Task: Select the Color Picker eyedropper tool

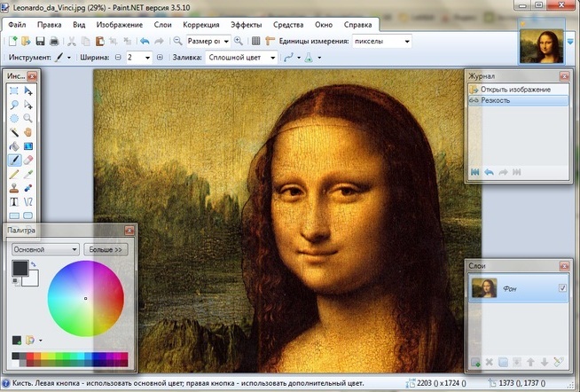Action: click(x=28, y=174)
